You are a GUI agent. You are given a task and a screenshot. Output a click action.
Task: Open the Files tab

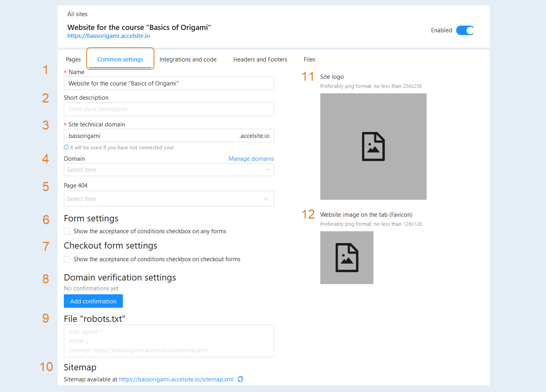(309, 59)
